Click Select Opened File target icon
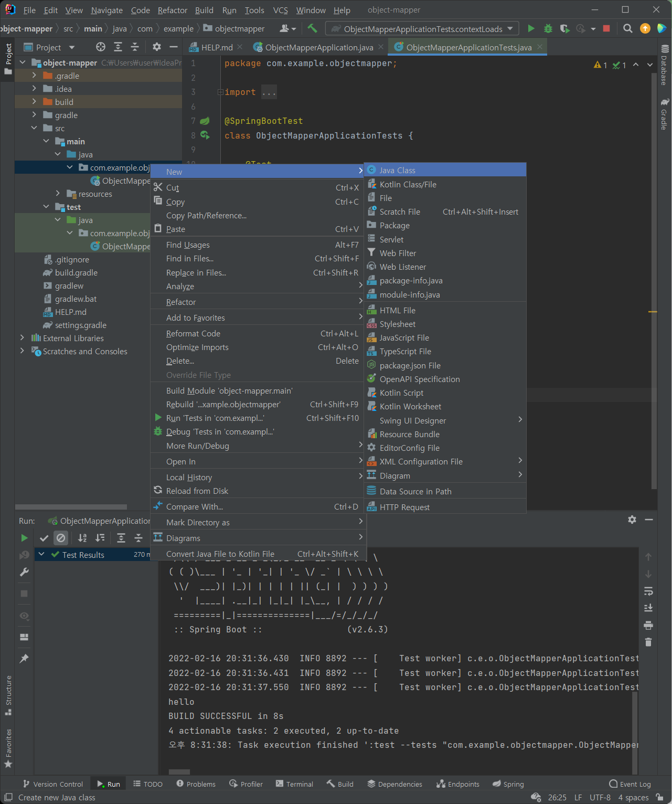Screen dimensions: 672x804 pos(101,47)
